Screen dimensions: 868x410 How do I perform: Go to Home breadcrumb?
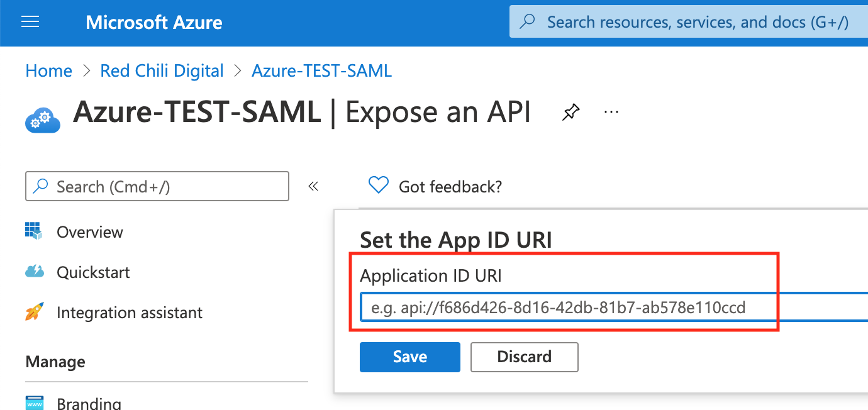tap(48, 70)
